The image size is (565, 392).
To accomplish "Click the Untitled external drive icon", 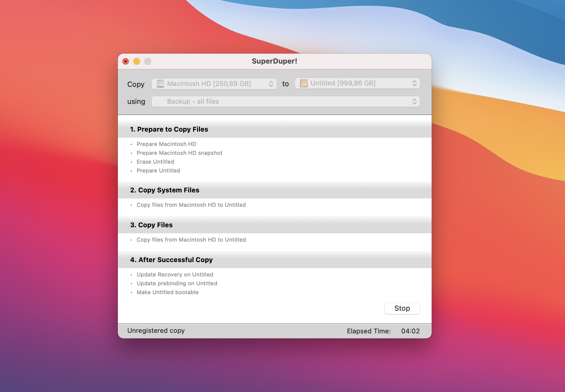I will 304,83.
